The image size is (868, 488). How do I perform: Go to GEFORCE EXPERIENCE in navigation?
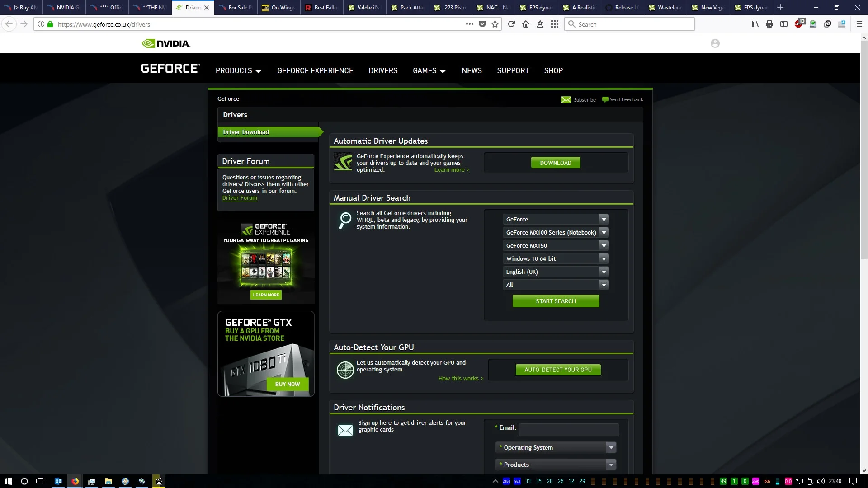pyautogui.click(x=315, y=70)
